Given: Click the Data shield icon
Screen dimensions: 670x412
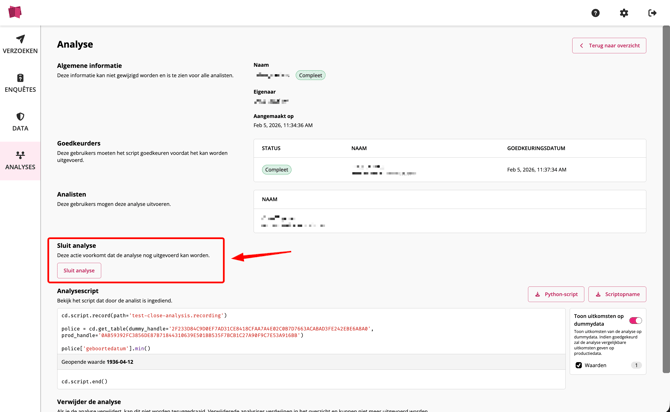Looking at the screenshot, I should [20, 116].
